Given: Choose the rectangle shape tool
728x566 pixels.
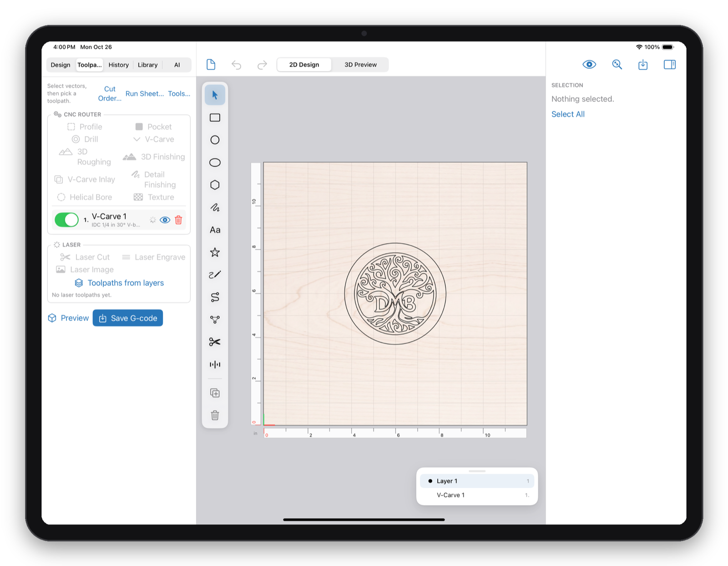Looking at the screenshot, I should [215, 118].
